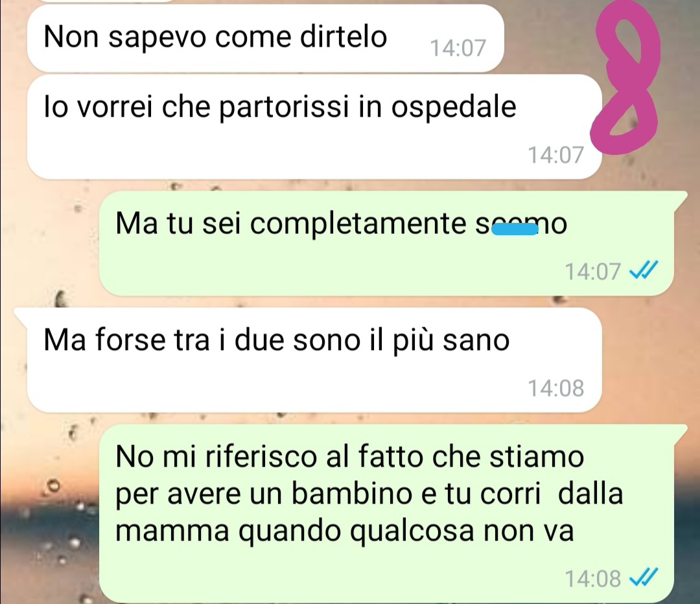
Task: Click the 14:08 timestamp in the last green bubble
Action: [x=593, y=579]
